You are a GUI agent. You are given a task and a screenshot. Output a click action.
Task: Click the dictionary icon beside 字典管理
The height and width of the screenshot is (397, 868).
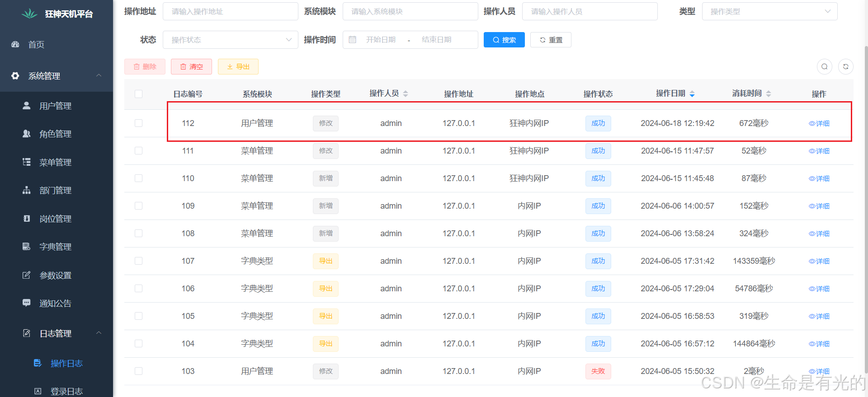click(x=27, y=247)
